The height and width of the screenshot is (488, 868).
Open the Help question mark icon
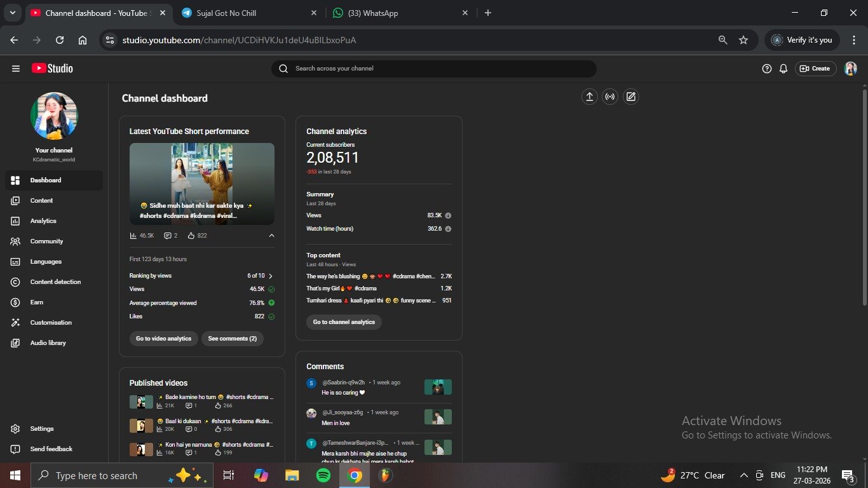point(767,69)
